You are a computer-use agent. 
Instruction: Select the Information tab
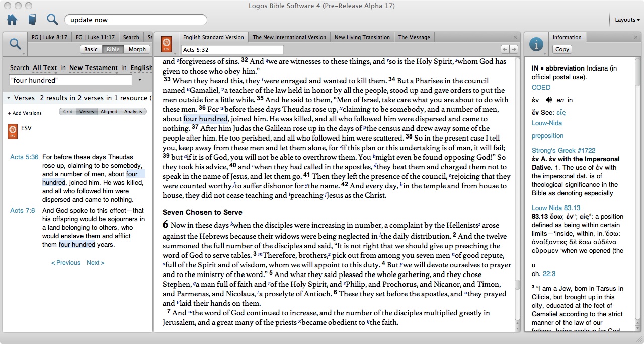567,37
